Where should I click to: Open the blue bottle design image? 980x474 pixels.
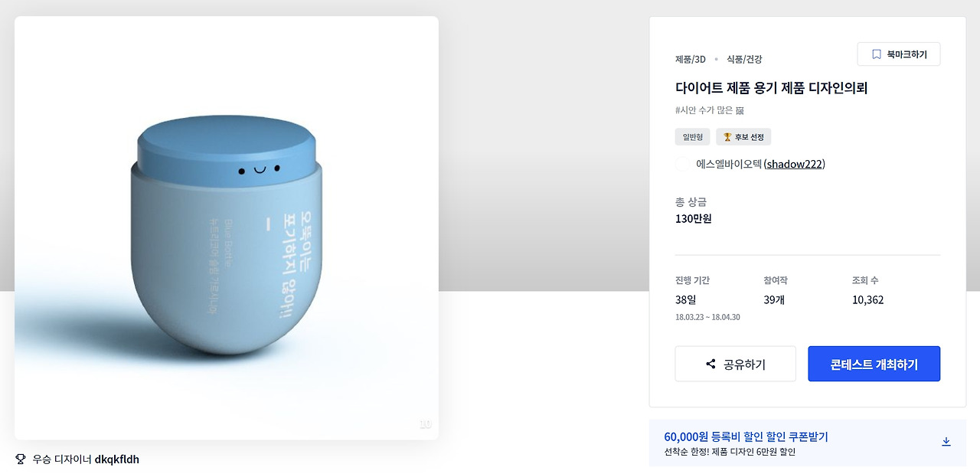[x=227, y=228]
